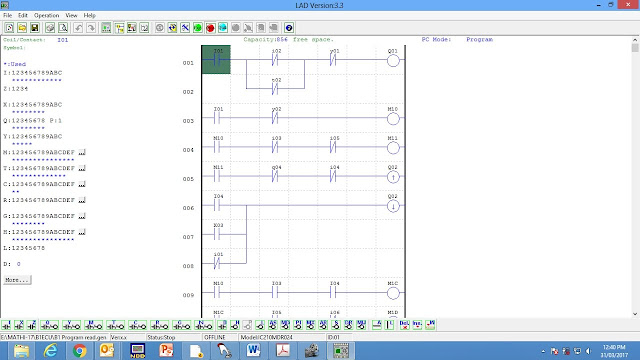Select the G coil tool
The height and width of the screenshot is (360, 640).
pos(182,325)
